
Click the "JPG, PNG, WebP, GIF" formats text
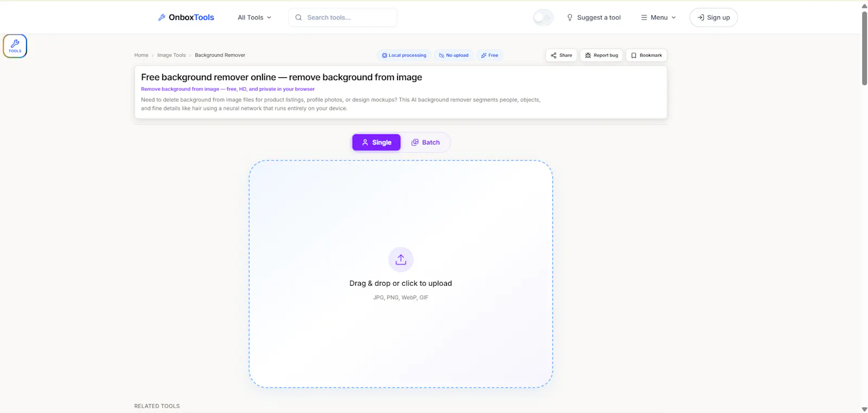400,298
